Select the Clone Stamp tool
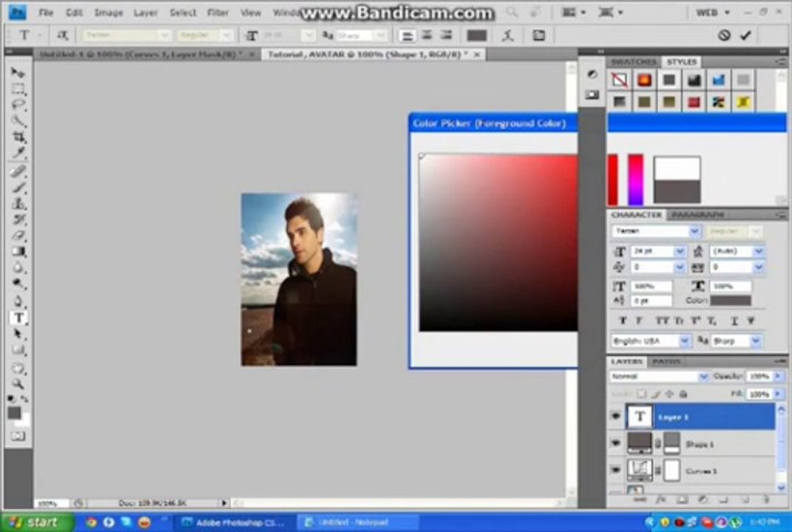The width and height of the screenshot is (792, 532). tap(18, 203)
